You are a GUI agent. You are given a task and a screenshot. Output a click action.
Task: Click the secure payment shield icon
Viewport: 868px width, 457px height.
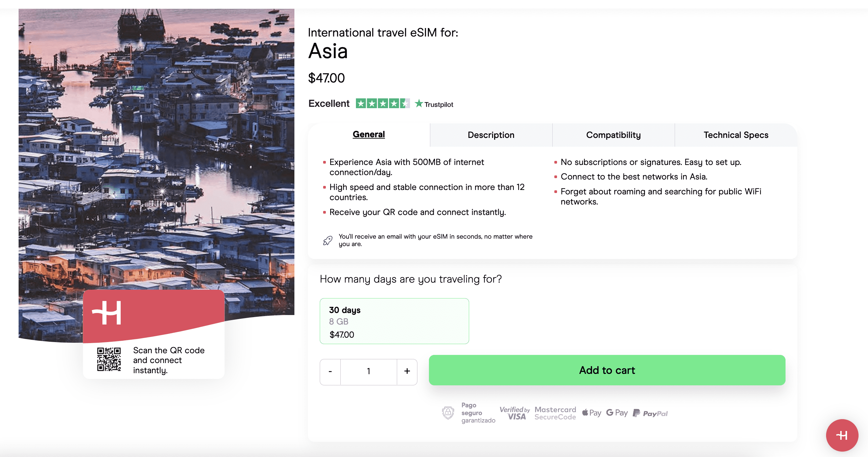tap(448, 413)
